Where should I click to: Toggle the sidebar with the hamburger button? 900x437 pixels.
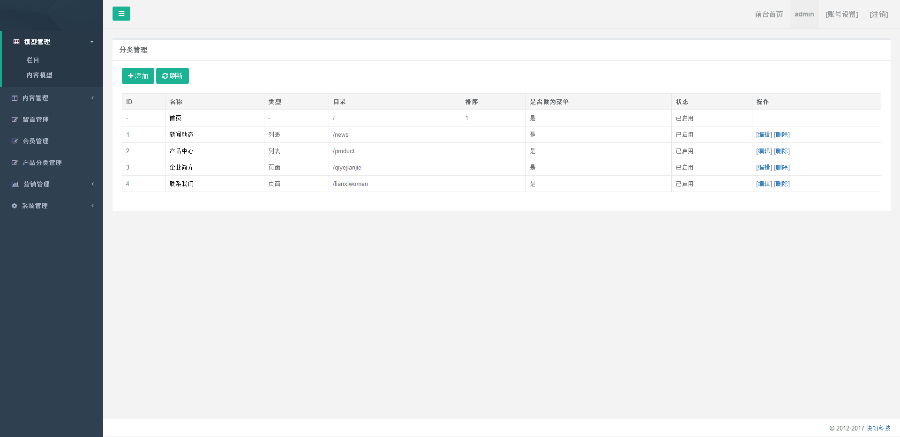point(121,14)
